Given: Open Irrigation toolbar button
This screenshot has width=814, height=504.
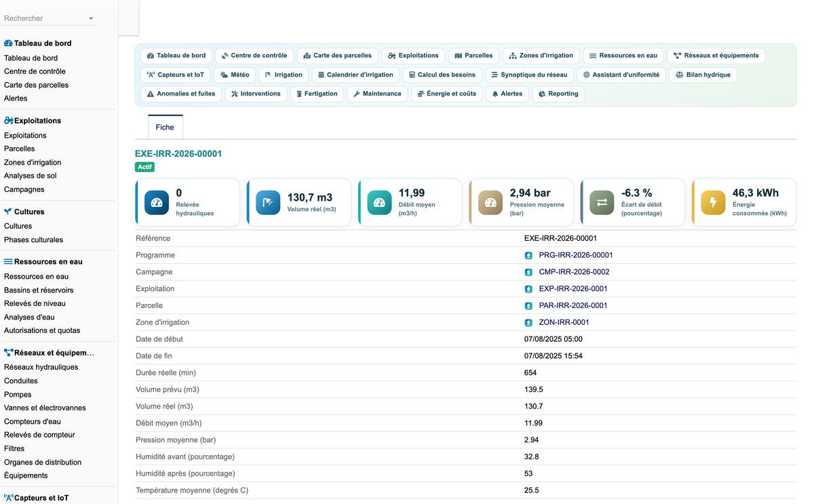Looking at the screenshot, I should coord(284,75).
